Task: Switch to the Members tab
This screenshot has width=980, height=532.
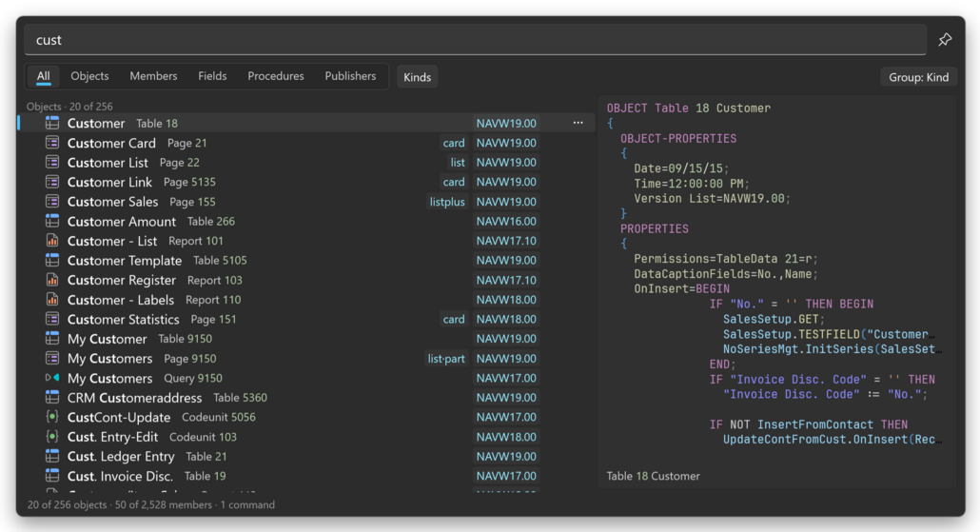Action: tap(153, 76)
